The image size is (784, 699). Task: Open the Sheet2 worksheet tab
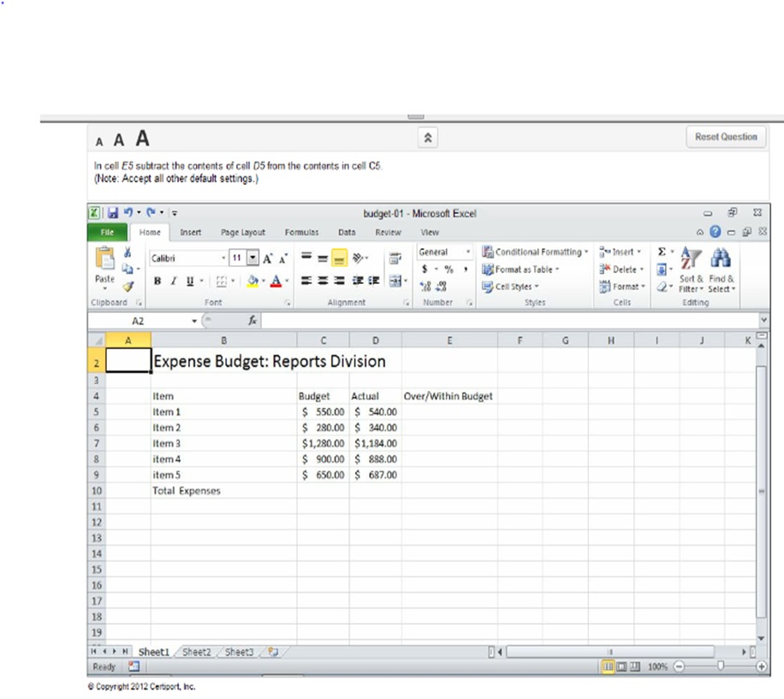click(196, 652)
